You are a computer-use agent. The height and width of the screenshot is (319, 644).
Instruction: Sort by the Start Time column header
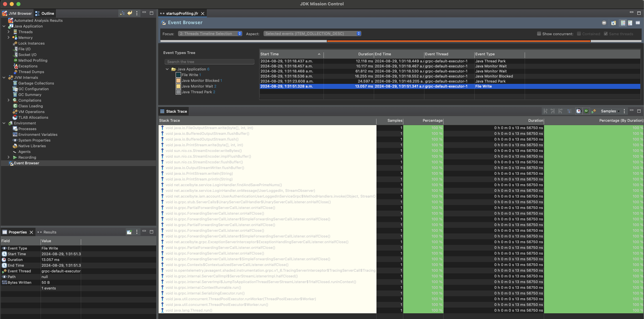[x=291, y=54]
